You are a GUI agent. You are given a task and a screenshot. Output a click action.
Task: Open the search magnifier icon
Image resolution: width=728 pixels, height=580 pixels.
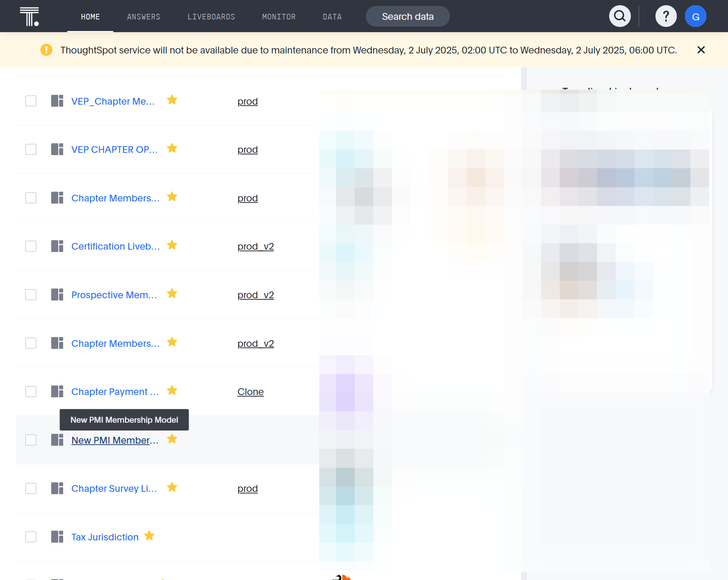pyautogui.click(x=620, y=16)
